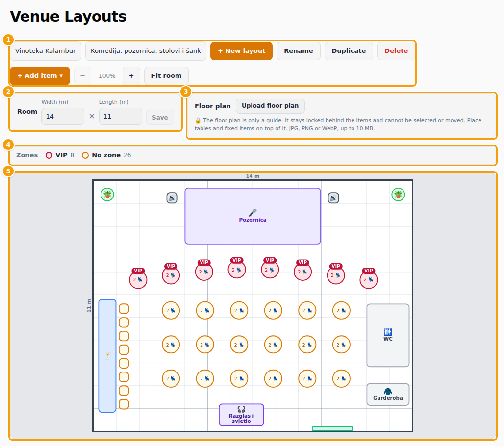Click the room Length input field
This screenshot has width=504, height=446.
click(120, 116)
